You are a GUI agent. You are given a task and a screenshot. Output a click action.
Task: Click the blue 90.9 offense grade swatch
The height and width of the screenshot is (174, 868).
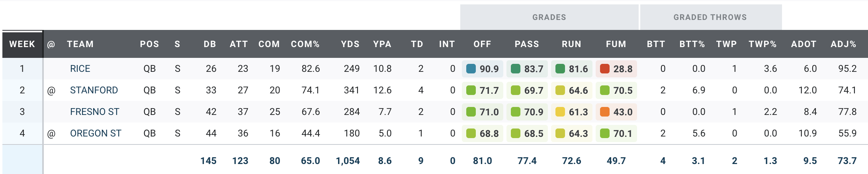tap(471, 69)
